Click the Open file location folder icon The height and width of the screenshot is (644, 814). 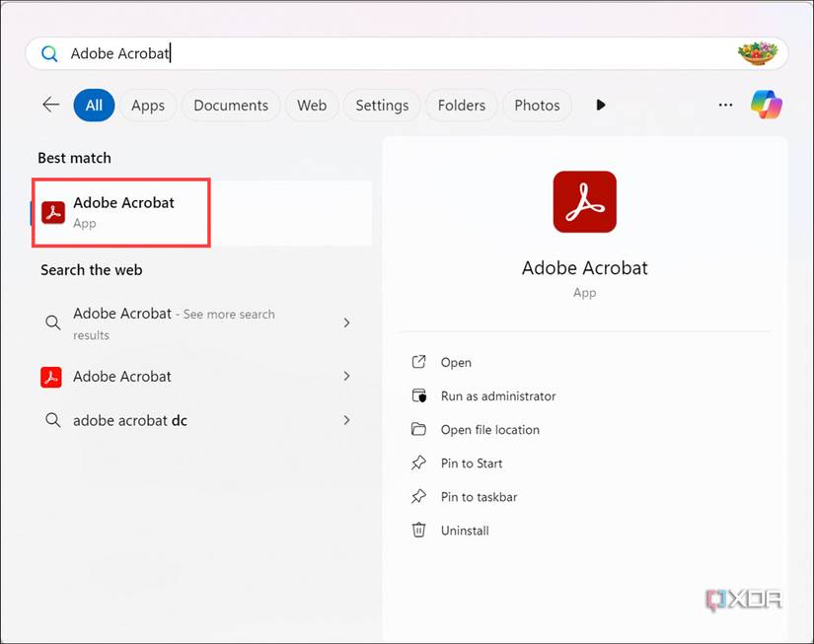click(419, 429)
